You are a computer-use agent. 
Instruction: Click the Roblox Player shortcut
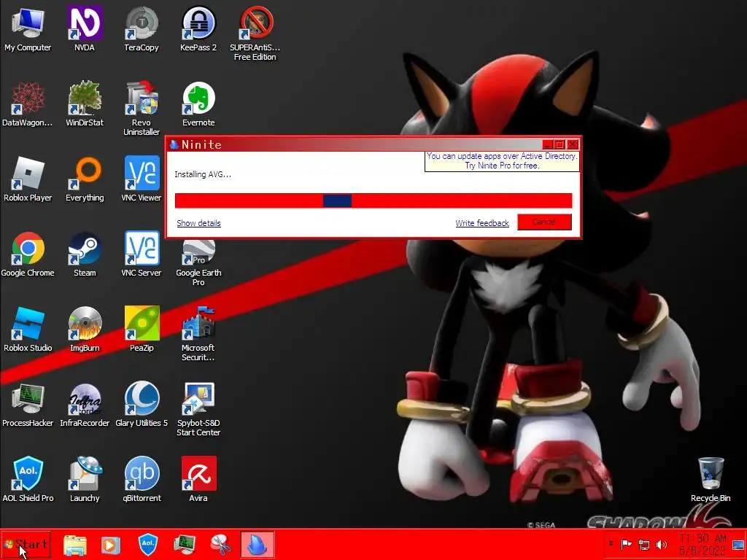(28, 179)
